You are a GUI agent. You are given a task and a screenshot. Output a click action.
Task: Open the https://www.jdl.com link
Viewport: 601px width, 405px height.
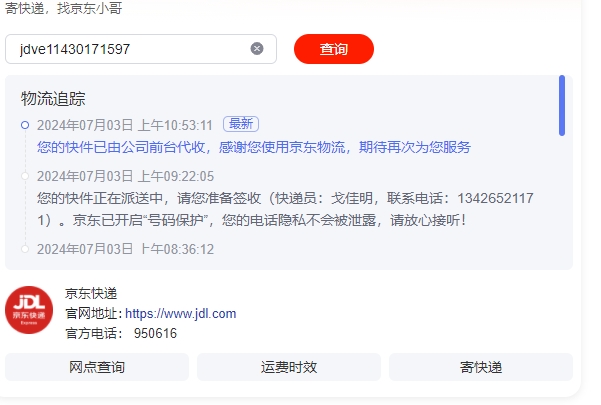pos(181,313)
